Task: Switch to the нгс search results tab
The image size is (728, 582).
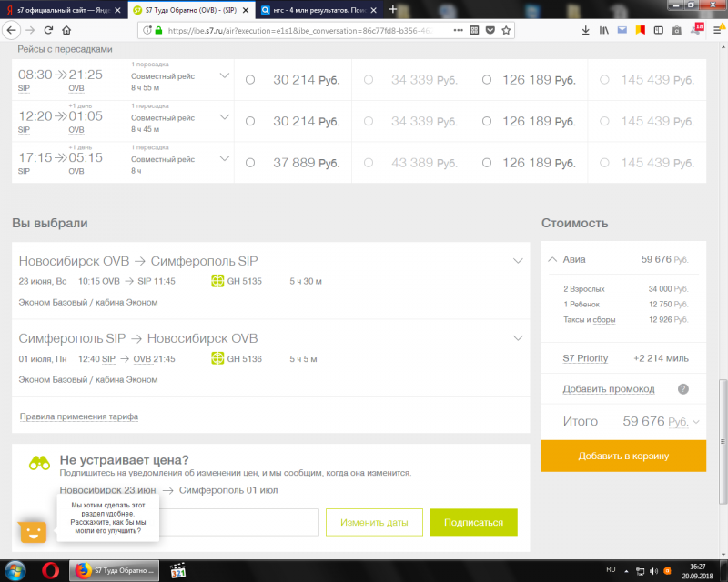Action: click(x=319, y=10)
